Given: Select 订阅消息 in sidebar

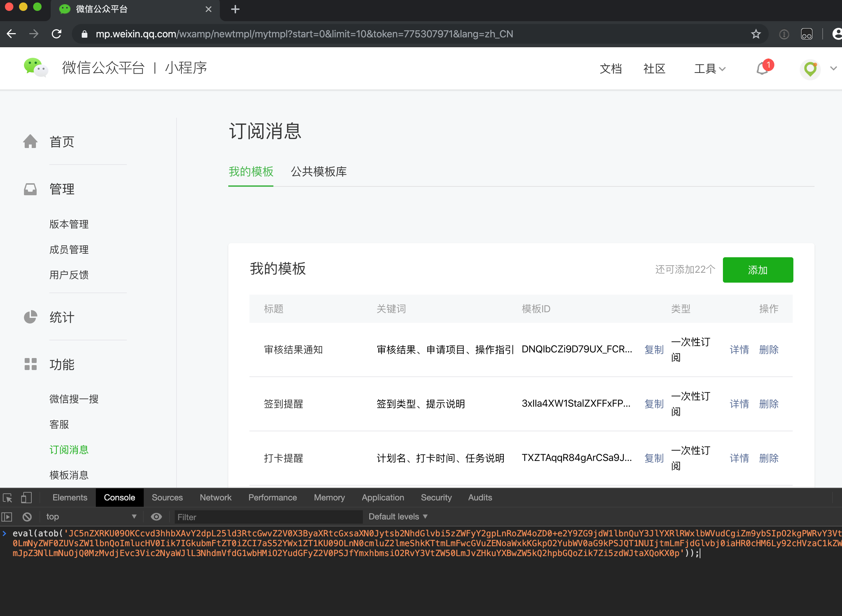Looking at the screenshot, I should coord(69,450).
